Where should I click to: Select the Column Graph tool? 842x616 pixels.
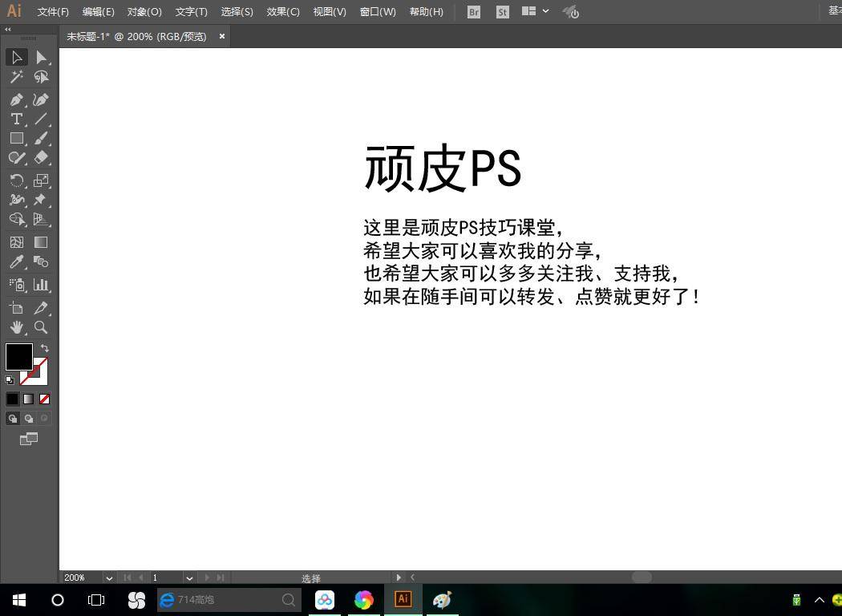(41, 285)
